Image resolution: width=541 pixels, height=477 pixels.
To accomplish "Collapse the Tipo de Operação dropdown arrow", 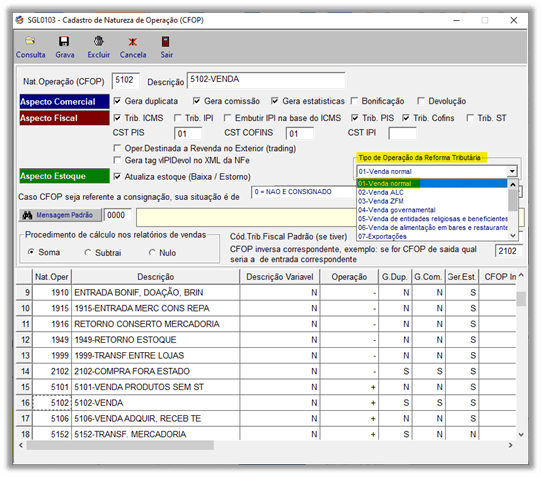I will [x=512, y=171].
